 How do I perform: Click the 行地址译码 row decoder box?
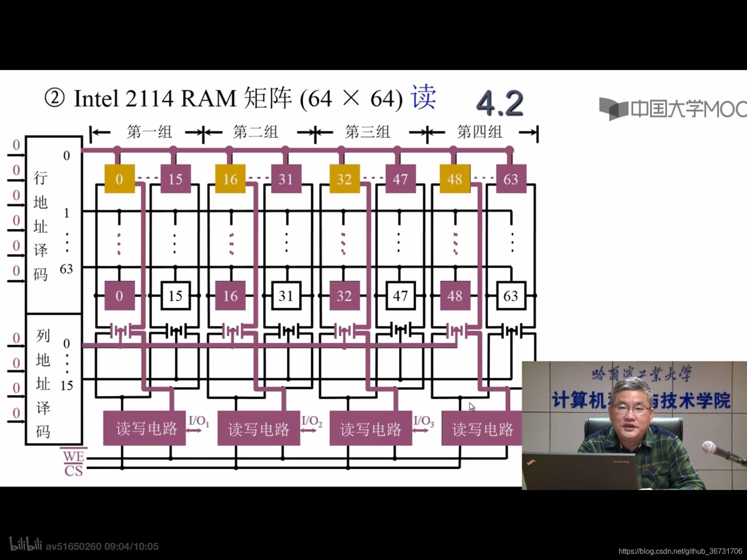(54, 225)
